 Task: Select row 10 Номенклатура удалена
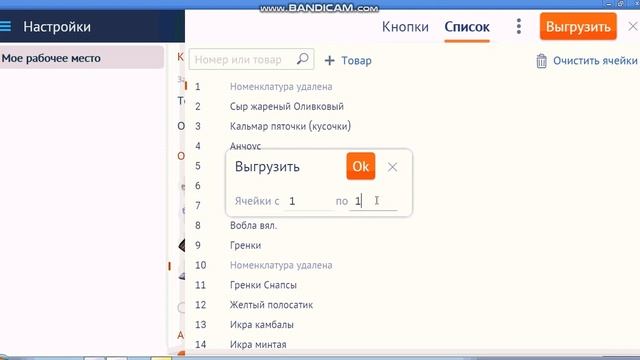point(281,265)
